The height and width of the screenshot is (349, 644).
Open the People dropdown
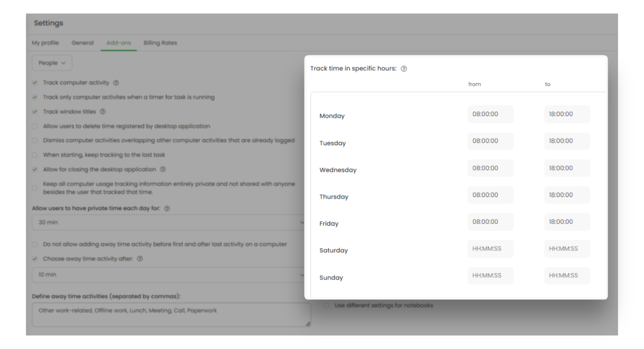click(52, 63)
